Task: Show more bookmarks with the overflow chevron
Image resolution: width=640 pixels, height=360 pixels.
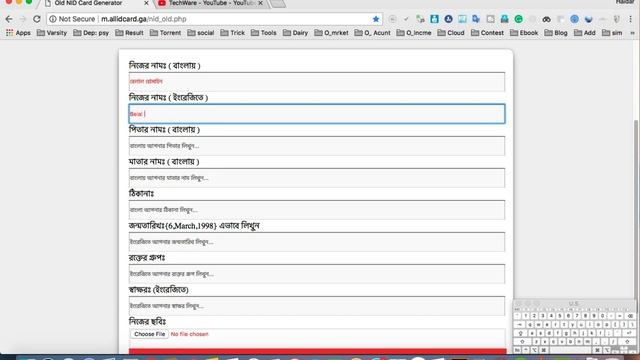Action: [632, 33]
